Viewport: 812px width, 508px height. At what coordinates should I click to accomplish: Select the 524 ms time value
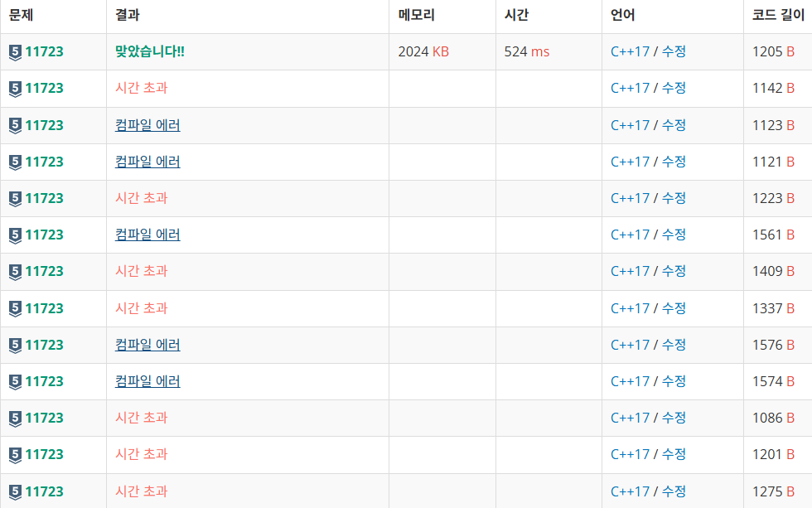(527, 51)
